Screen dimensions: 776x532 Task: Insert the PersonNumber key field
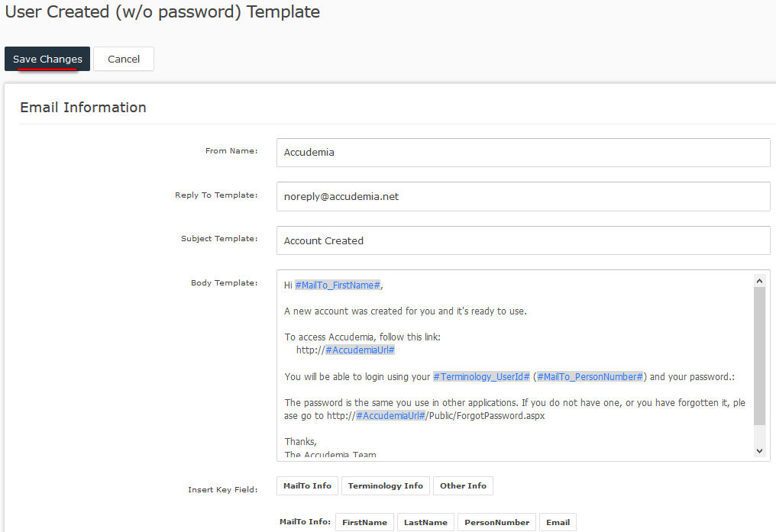click(496, 522)
